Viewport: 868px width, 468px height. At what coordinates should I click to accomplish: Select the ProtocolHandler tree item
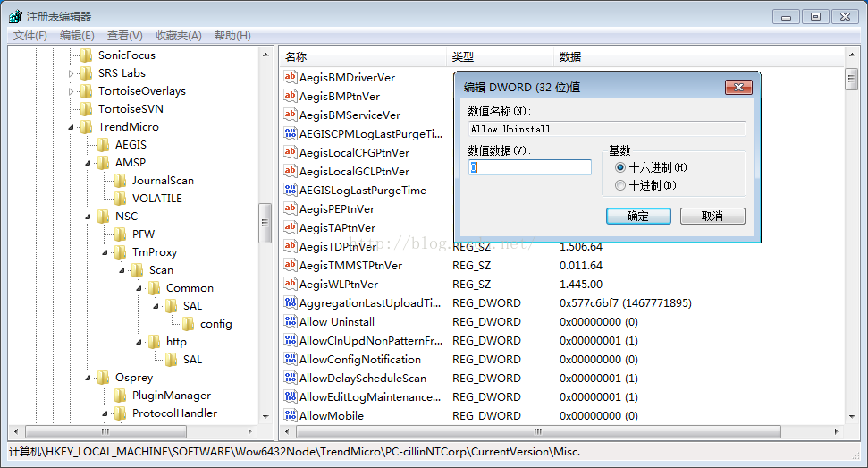[x=174, y=413]
